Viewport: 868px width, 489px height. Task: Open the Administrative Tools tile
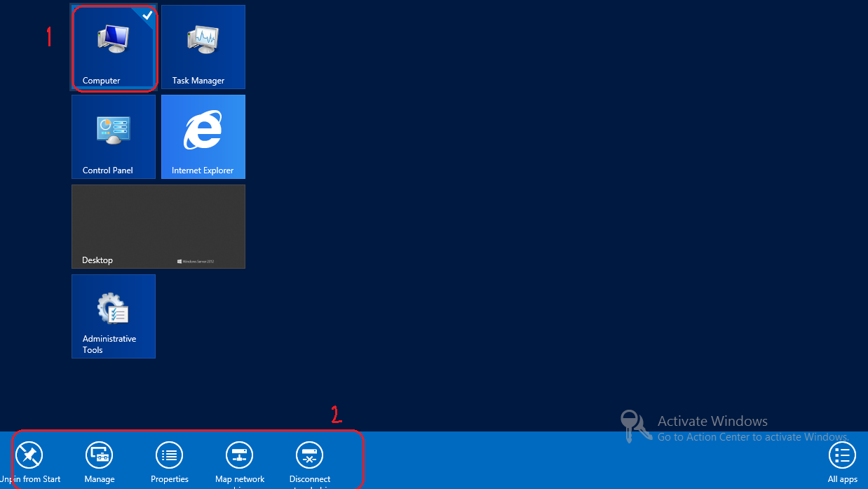click(114, 316)
